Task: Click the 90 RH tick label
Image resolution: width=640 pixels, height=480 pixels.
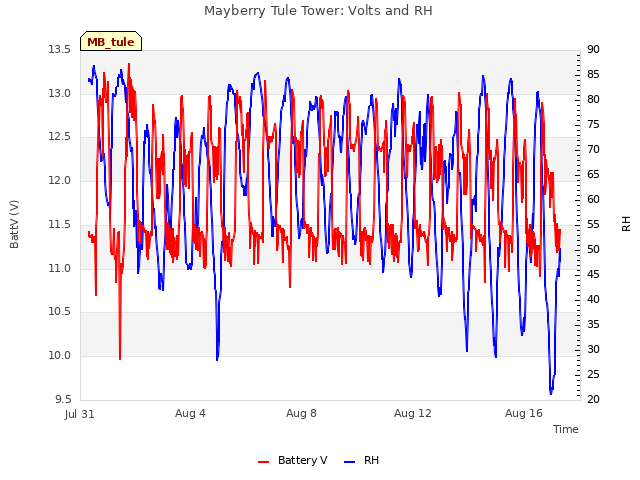Action: coord(593,49)
